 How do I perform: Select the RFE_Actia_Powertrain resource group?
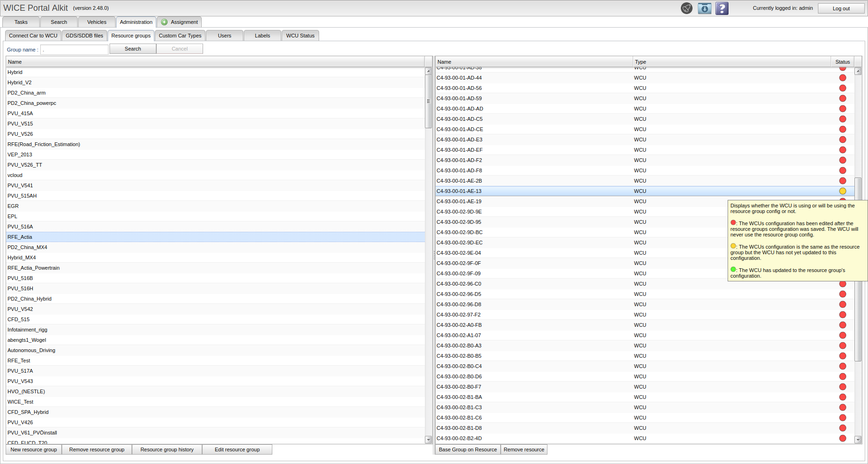point(34,268)
